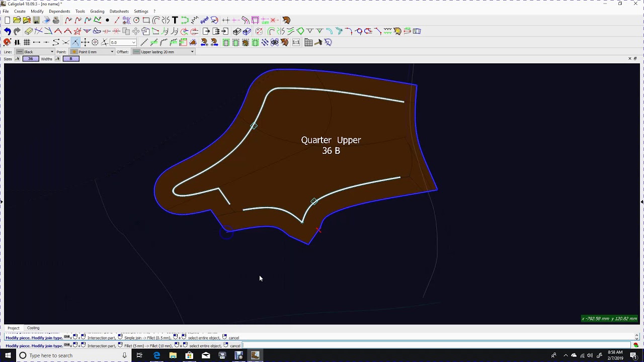Click the eye view pieces icon
Viewport: 644px width, 362px height.
point(275,42)
